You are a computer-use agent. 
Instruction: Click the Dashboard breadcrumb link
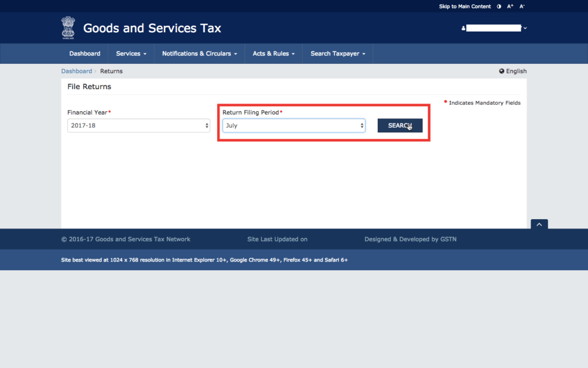76,71
